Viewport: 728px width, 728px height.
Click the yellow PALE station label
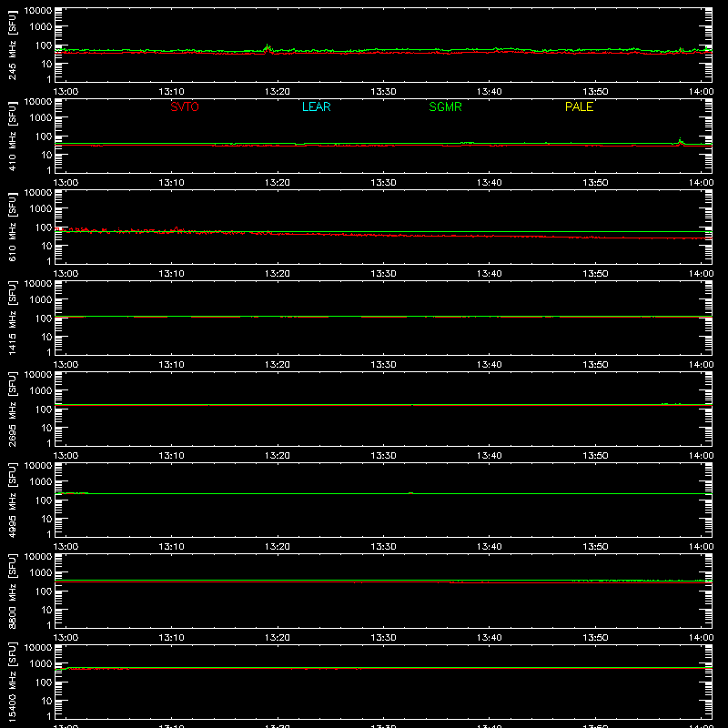coord(579,106)
